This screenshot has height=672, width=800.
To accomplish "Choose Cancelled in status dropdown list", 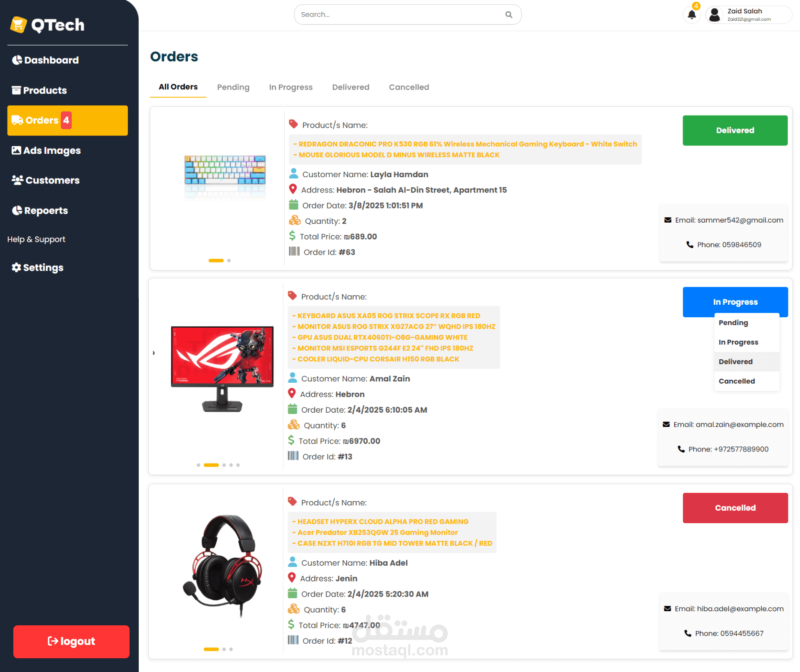I will coord(747,381).
